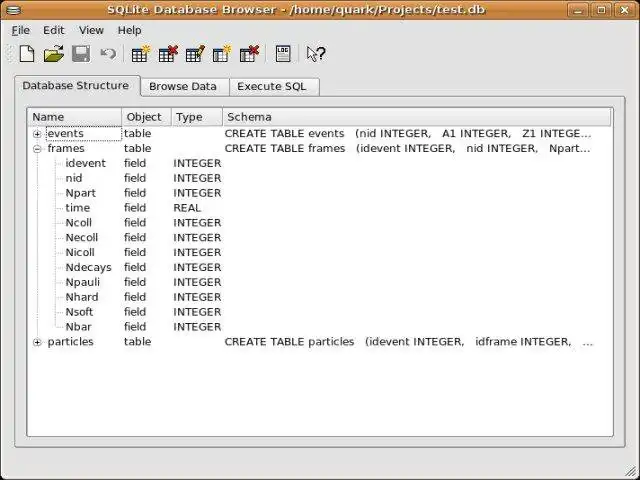
Task: Click the Create Table icon
Action: click(x=141, y=54)
